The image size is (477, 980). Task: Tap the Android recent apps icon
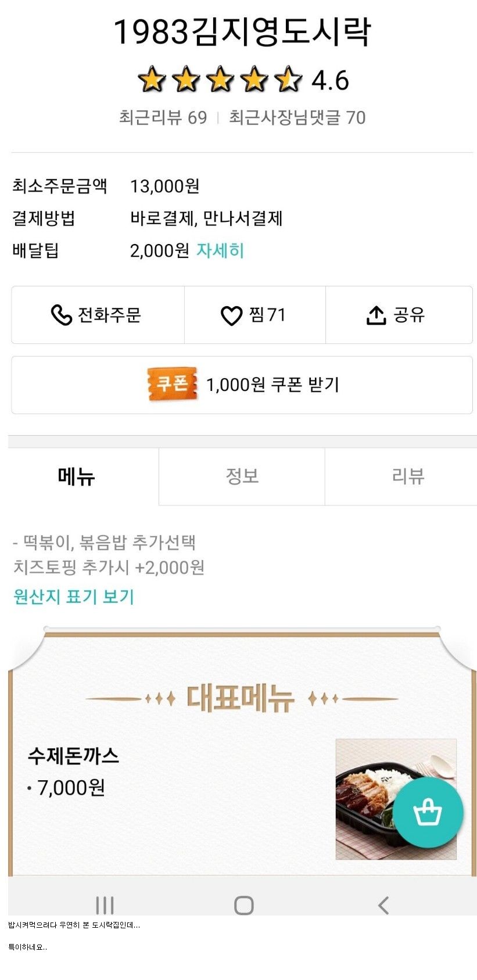(x=105, y=905)
